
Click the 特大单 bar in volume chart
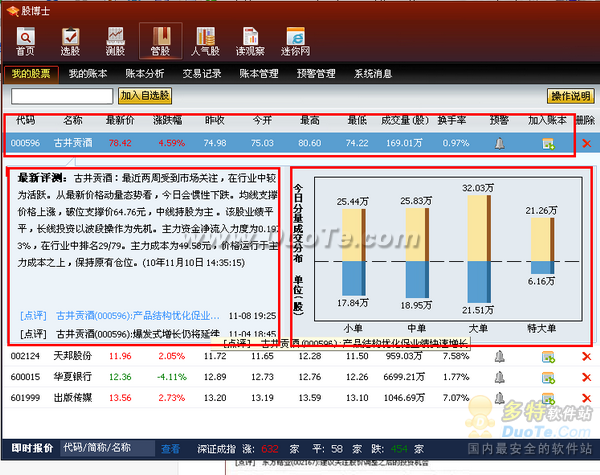tap(543, 246)
